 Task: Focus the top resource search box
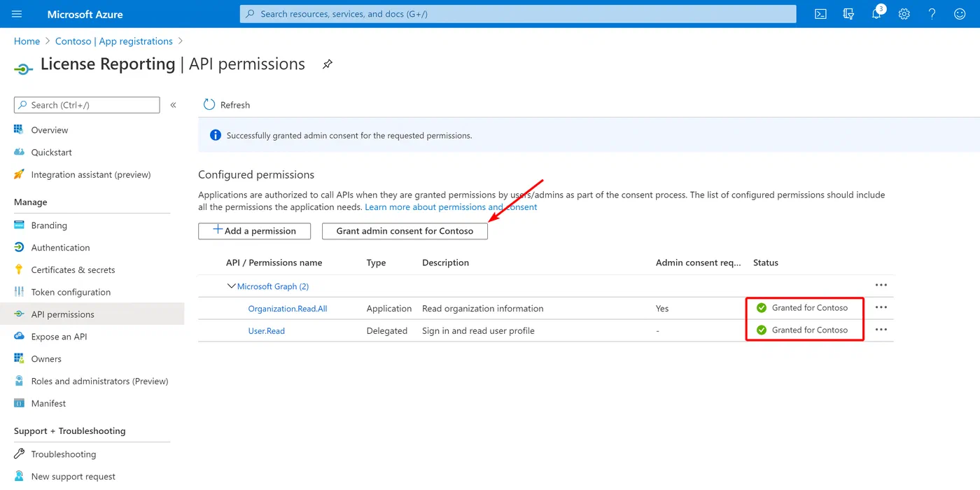pyautogui.click(x=518, y=14)
